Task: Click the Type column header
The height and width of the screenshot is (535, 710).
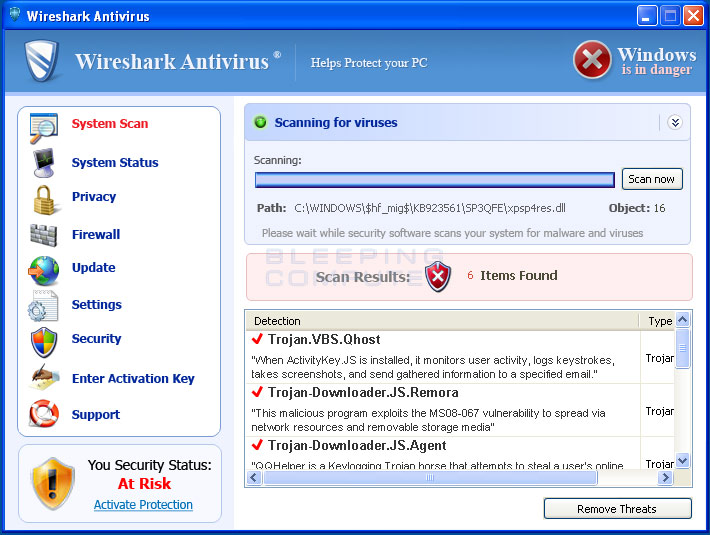Action: click(659, 321)
